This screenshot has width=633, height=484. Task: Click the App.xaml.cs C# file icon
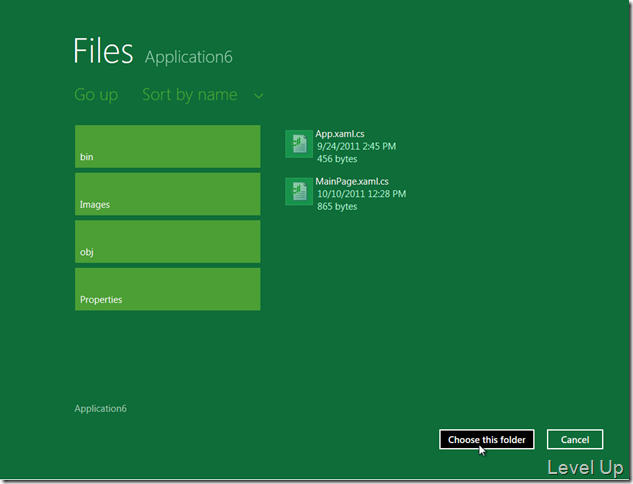click(x=299, y=144)
